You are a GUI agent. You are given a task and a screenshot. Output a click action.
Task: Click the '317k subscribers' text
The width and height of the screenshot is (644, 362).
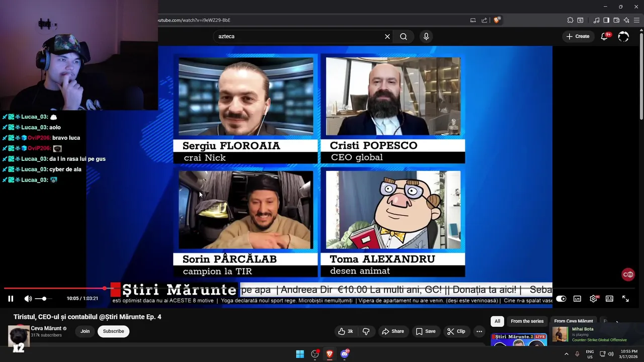[x=46, y=335]
